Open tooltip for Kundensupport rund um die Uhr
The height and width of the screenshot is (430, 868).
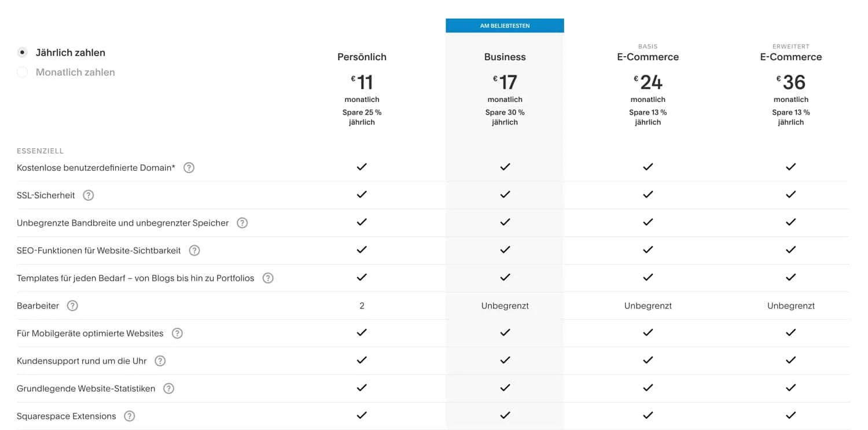pyautogui.click(x=159, y=361)
